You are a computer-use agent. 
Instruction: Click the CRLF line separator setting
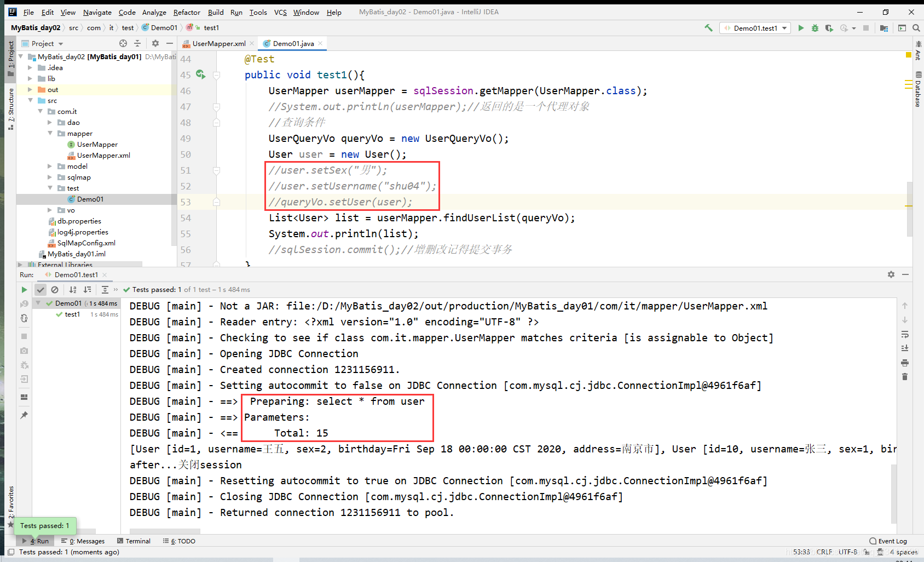(824, 552)
